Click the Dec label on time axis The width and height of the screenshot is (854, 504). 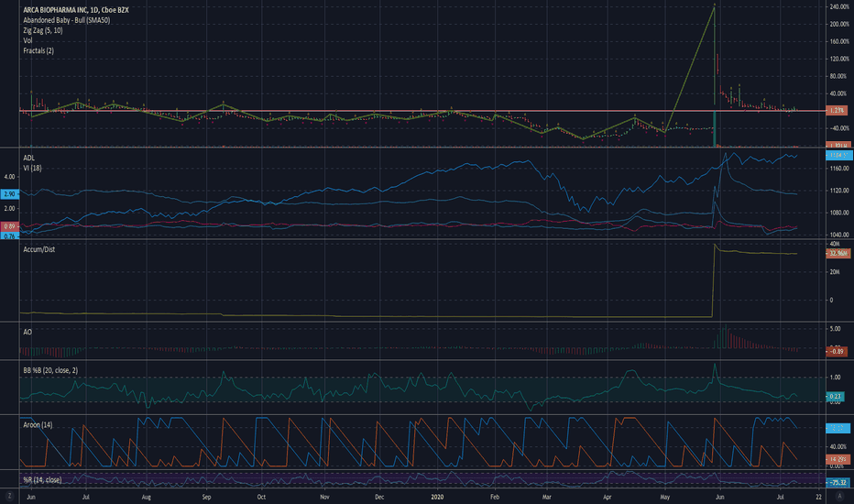coord(379,497)
